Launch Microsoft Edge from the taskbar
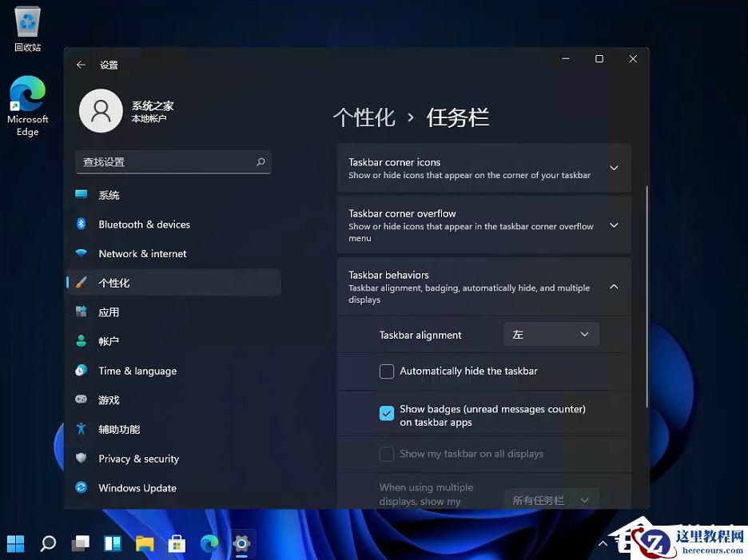The height and width of the screenshot is (560, 748). tap(209, 543)
